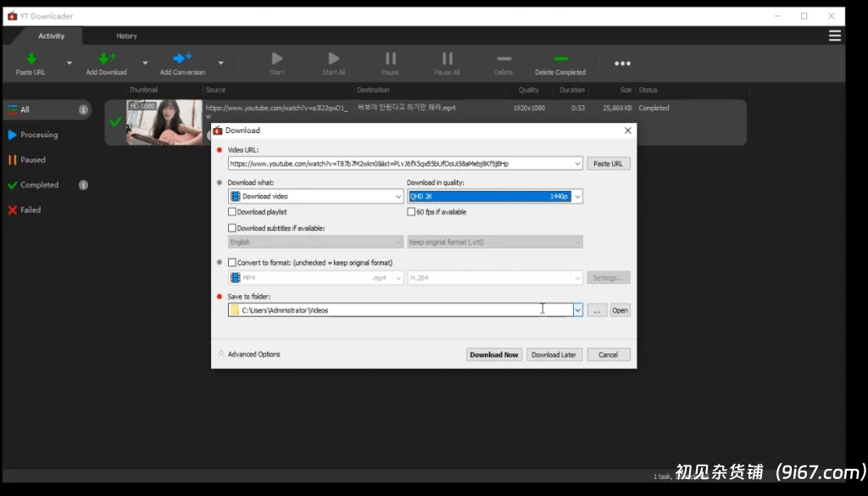Click the Download Later button
The width and height of the screenshot is (868, 496).
554,354
